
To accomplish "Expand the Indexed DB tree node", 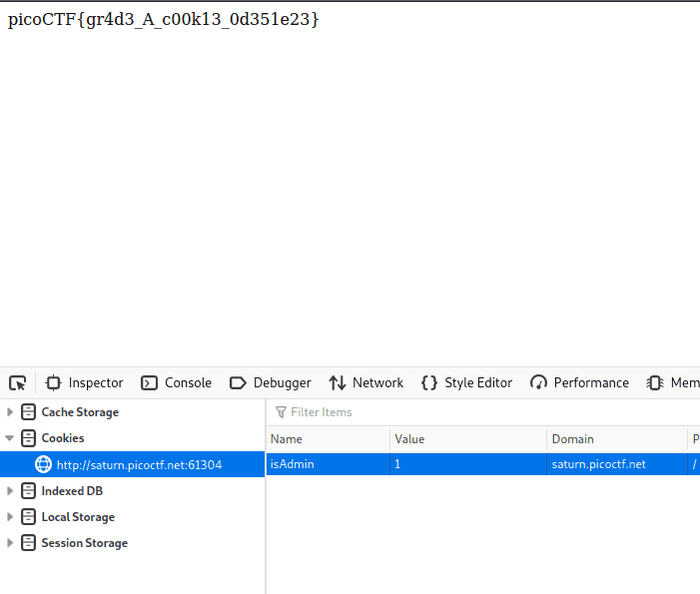I will coord(10,491).
